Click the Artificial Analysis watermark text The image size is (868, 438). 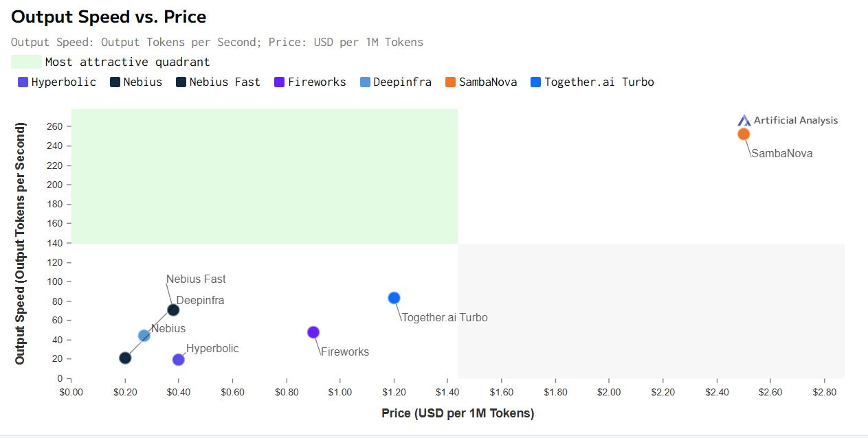coord(796,120)
